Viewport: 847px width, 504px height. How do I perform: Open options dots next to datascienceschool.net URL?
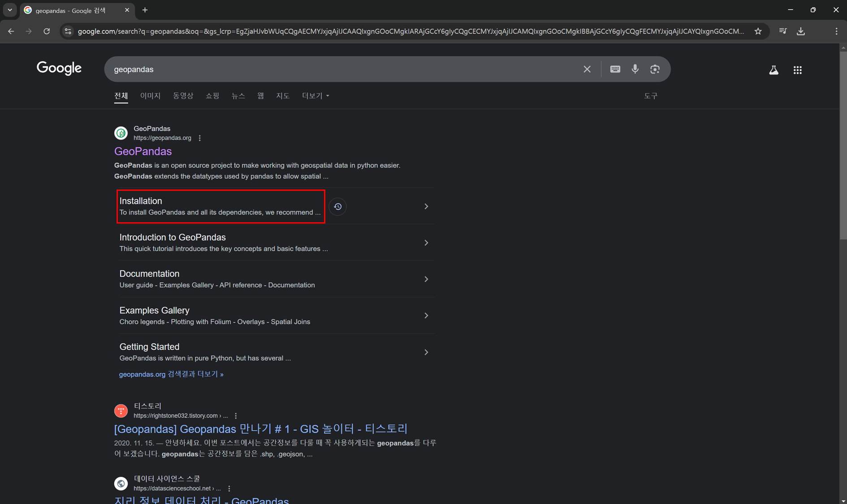click(229, 488)
